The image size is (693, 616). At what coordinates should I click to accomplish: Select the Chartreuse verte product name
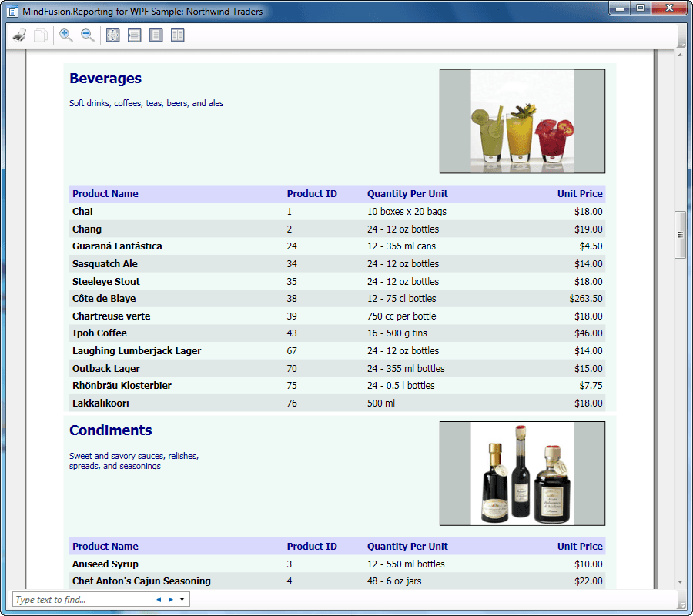point(112,316)
